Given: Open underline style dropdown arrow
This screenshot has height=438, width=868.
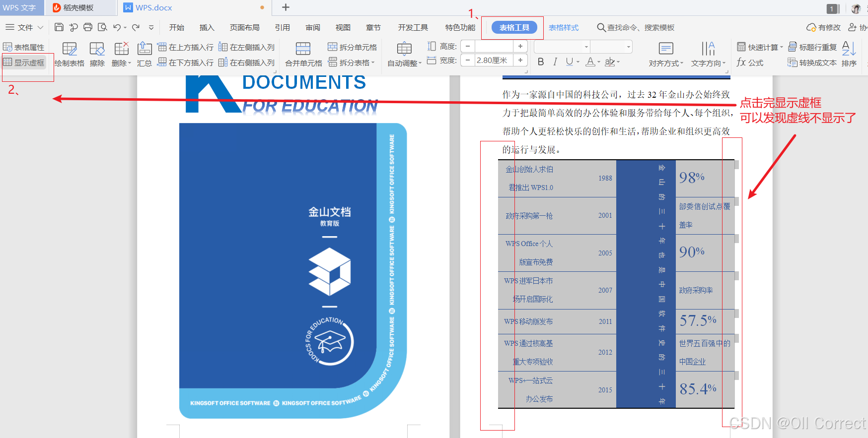Looking at the screenshot, I should pyautogui.click(x=578, y=62).
